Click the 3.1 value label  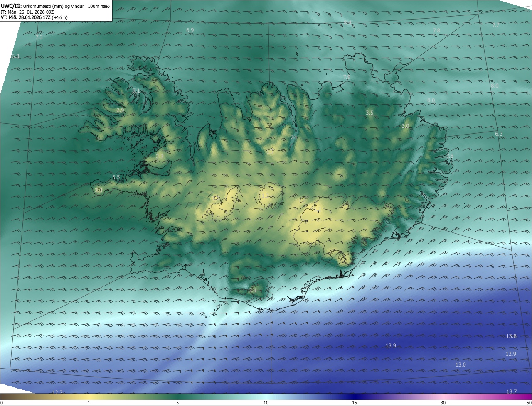tap(252, 291)
